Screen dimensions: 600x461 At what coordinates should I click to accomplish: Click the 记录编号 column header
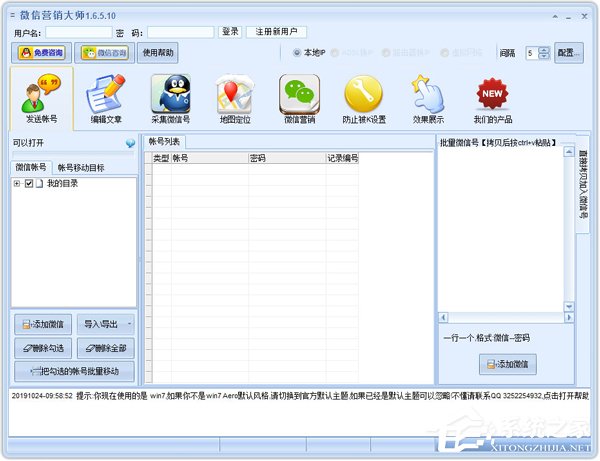[x=342, y=158]
